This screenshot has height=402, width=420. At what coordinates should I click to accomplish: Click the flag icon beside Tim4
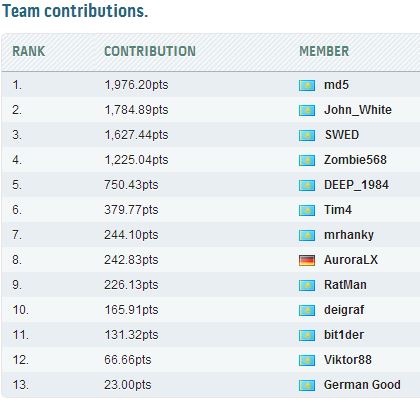307,210
